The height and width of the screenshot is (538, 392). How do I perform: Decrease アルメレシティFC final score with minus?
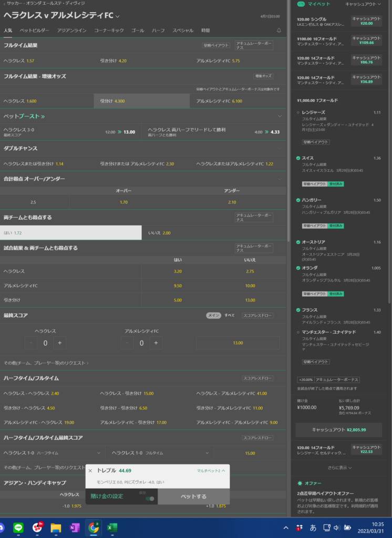[127, 343]
